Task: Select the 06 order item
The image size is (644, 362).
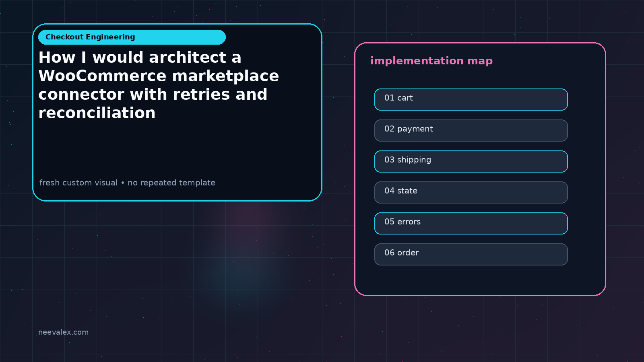Action: [471, 254]
